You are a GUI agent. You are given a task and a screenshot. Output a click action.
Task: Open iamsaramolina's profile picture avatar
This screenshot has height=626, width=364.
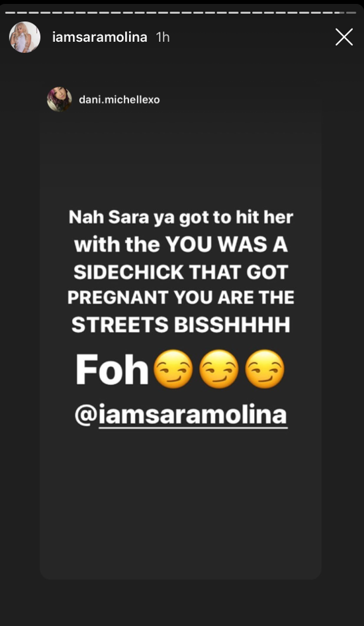(x=24, y=37)
